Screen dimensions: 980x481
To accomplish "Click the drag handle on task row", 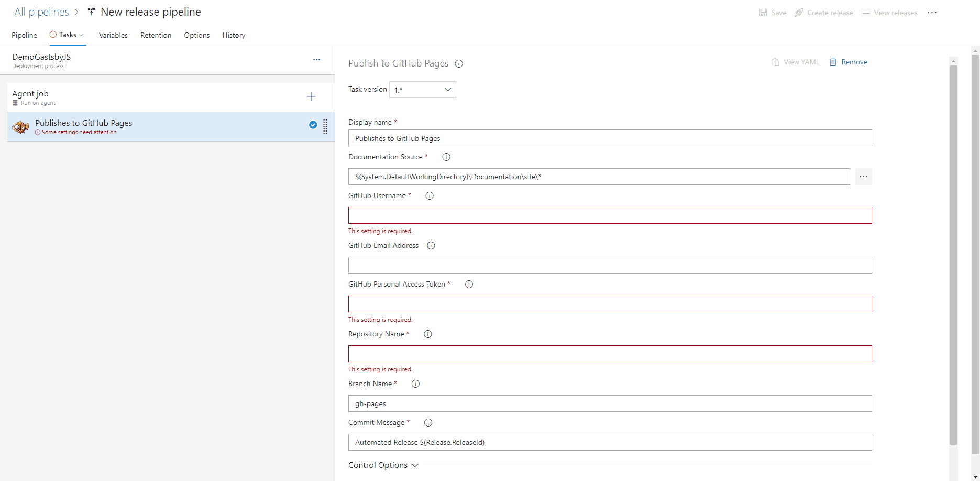I will pyautogui.click(x=325, y=126).
